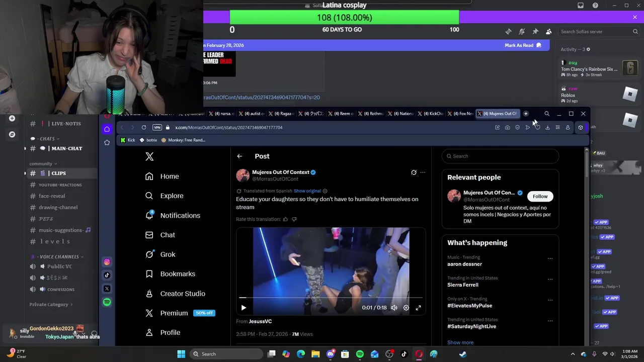Open TikTok in browser sidebar
Screen dimensions: 644x362
click(107, 275)
